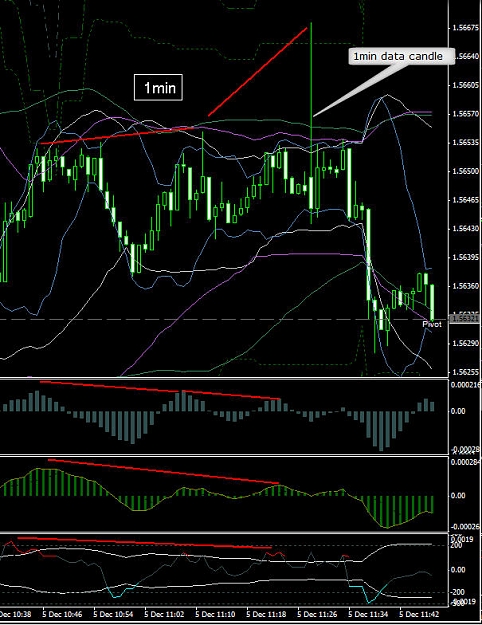Viewport: 482px width, 625px height.
Task: Click the 5 Dec 11:02 time label
Action: [x=164, y=614]
